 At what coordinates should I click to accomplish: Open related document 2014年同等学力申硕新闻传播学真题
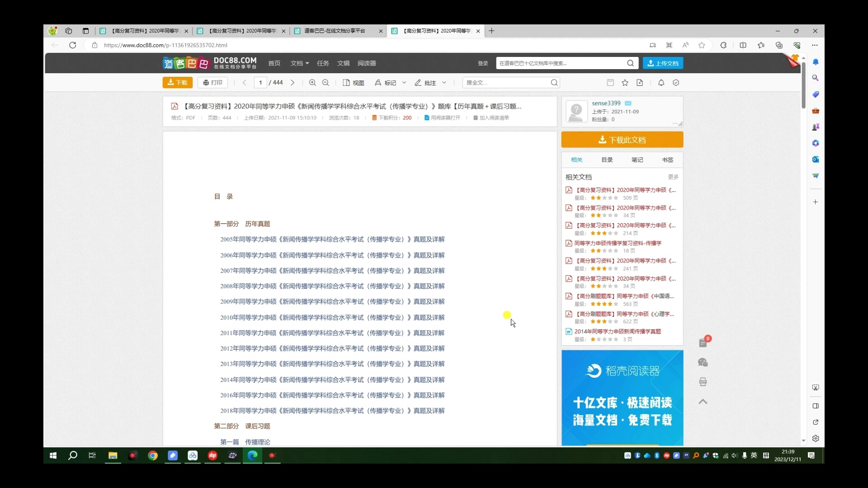click(618, 332)
